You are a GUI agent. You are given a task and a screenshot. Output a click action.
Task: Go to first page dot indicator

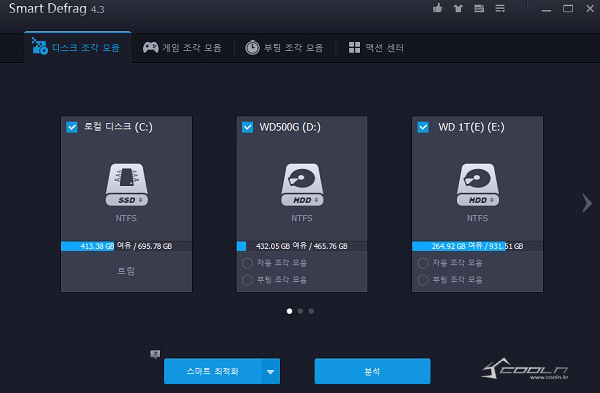coord(289,311)
